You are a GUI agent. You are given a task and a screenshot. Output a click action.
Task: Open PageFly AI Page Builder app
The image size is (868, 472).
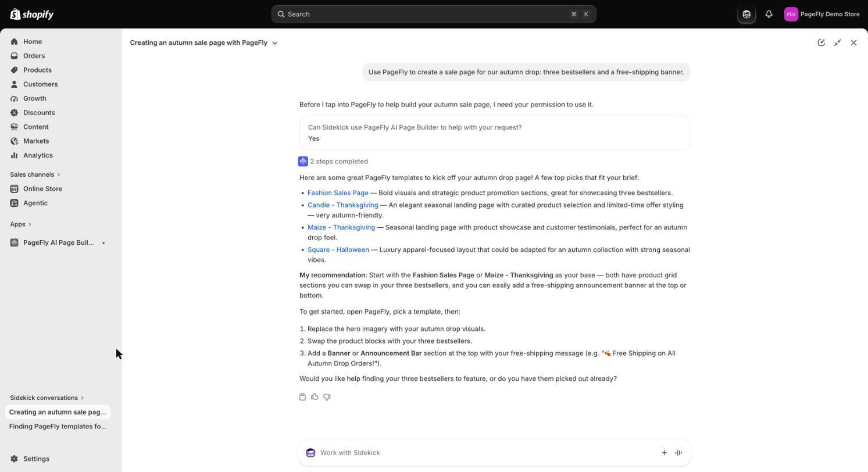point(58,242)
